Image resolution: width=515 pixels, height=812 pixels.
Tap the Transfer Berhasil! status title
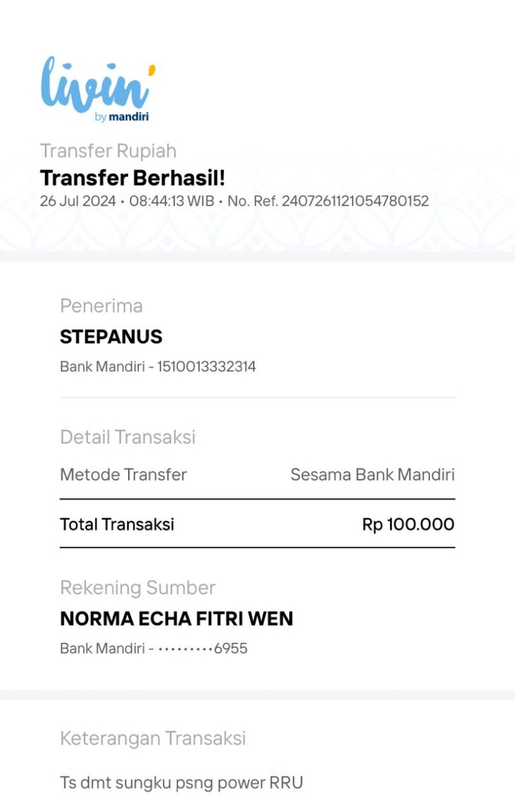point(133,178)
